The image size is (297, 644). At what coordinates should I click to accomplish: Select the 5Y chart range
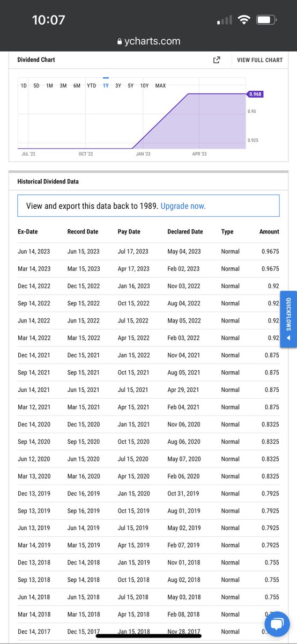click(x=131, y=86)
